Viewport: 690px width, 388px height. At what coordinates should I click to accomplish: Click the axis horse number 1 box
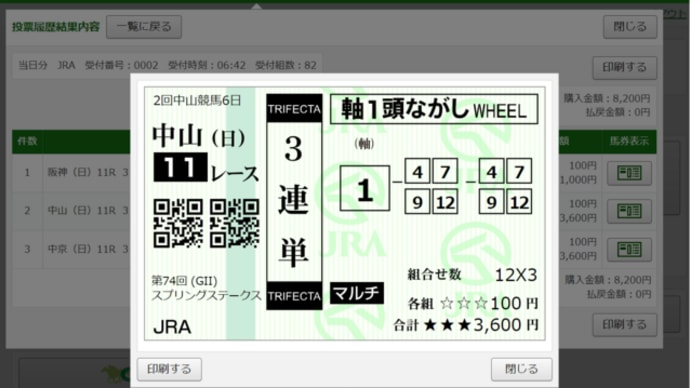365,189
